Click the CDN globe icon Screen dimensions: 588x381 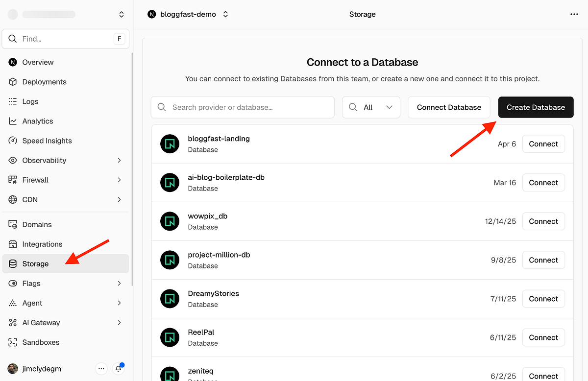tap(13, 199)
